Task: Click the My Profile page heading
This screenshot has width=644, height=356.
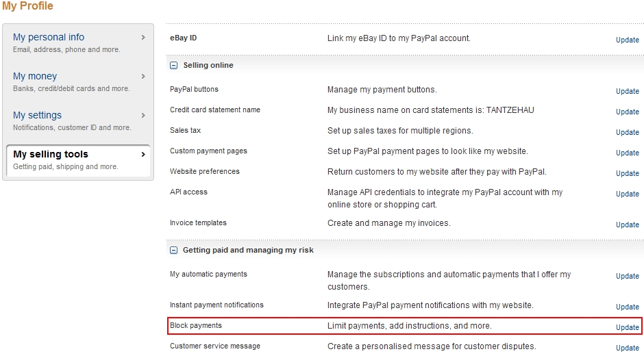Action: (27, 5)
